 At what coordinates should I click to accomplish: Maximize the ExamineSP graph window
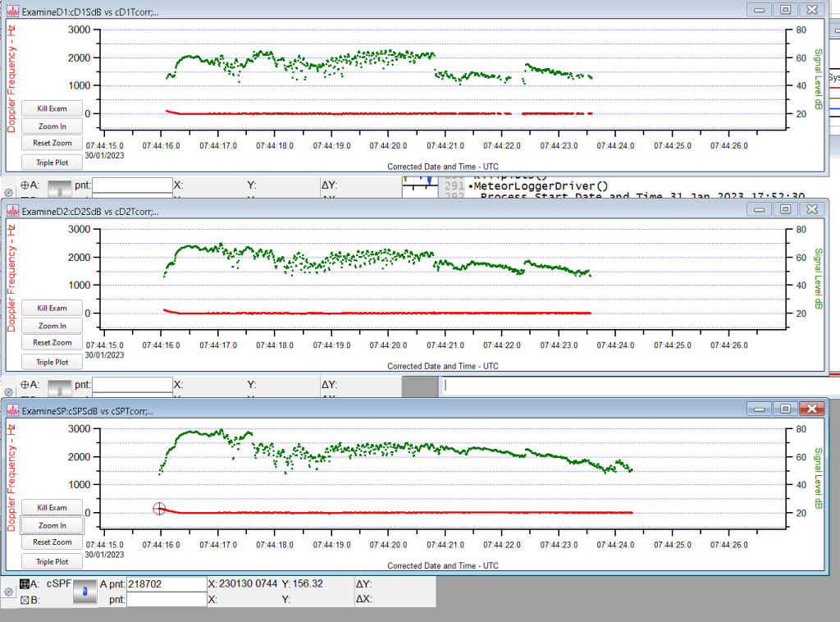[785, 409]
